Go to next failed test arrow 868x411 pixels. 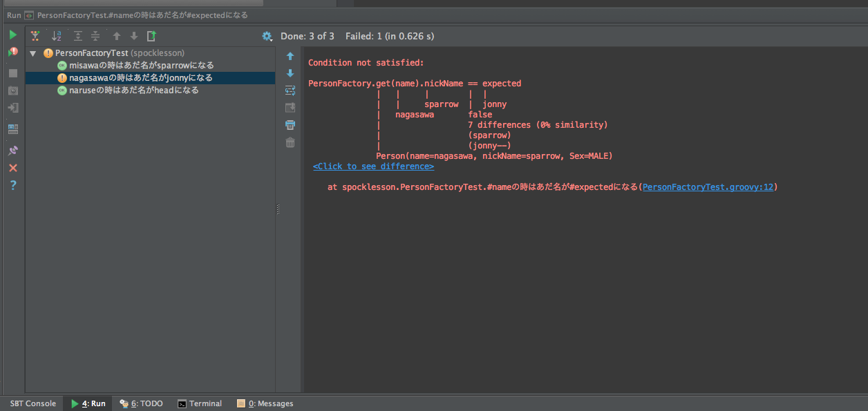(134, 36)
